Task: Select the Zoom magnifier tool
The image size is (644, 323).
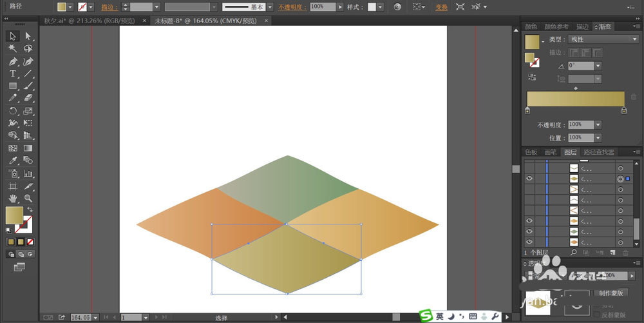Action: pos(28,199)
